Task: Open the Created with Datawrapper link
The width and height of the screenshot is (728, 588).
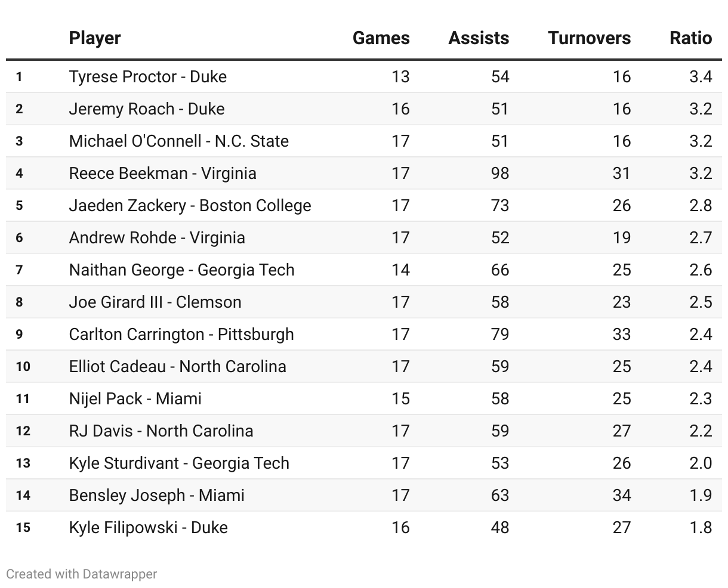Action: tap(82, 574)
